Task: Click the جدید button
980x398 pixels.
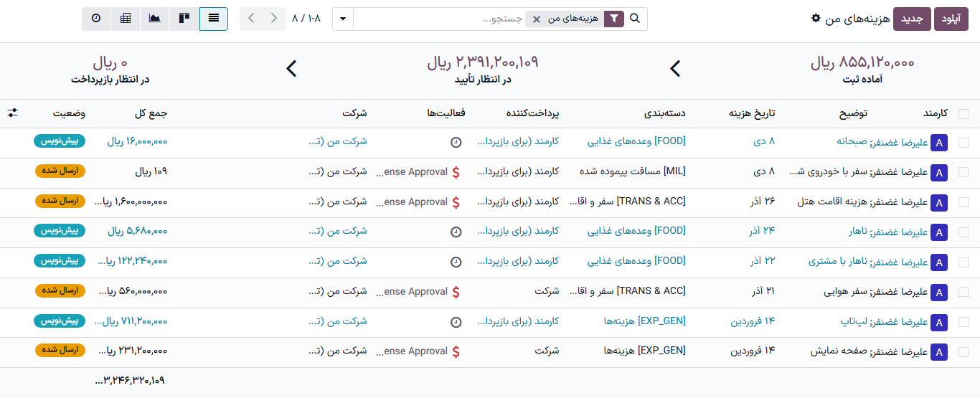Action: [x=913, y=19]
